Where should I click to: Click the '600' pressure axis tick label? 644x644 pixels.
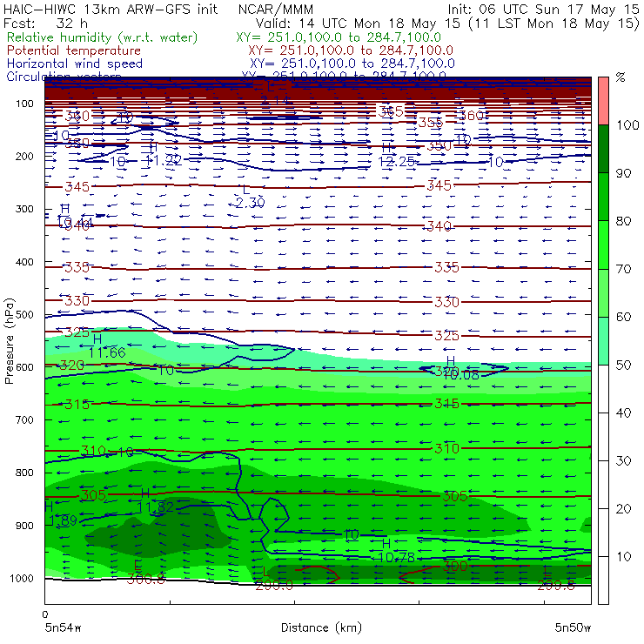click(x=24, y=366)
